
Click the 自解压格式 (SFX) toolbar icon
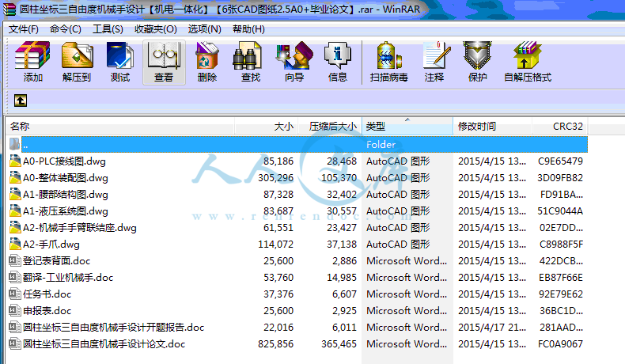pos(528,62)
